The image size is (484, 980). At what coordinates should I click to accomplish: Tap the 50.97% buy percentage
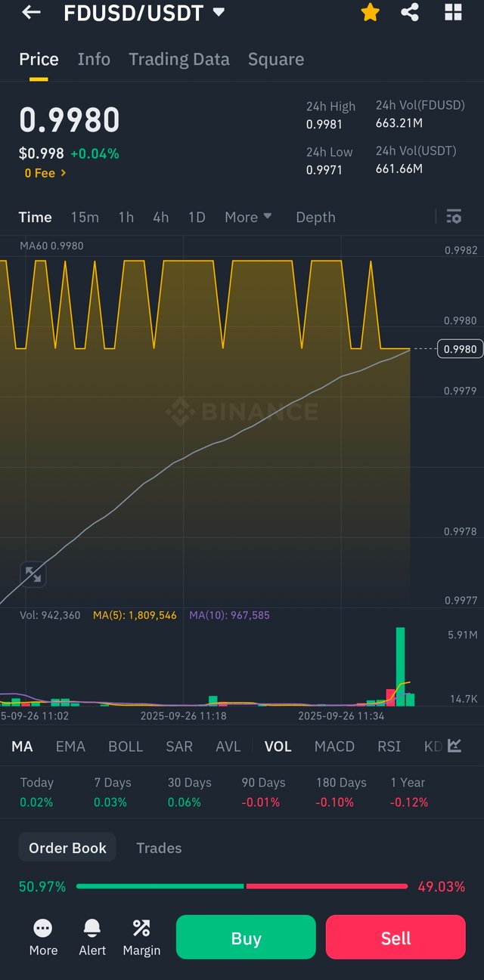coord(42,886)
